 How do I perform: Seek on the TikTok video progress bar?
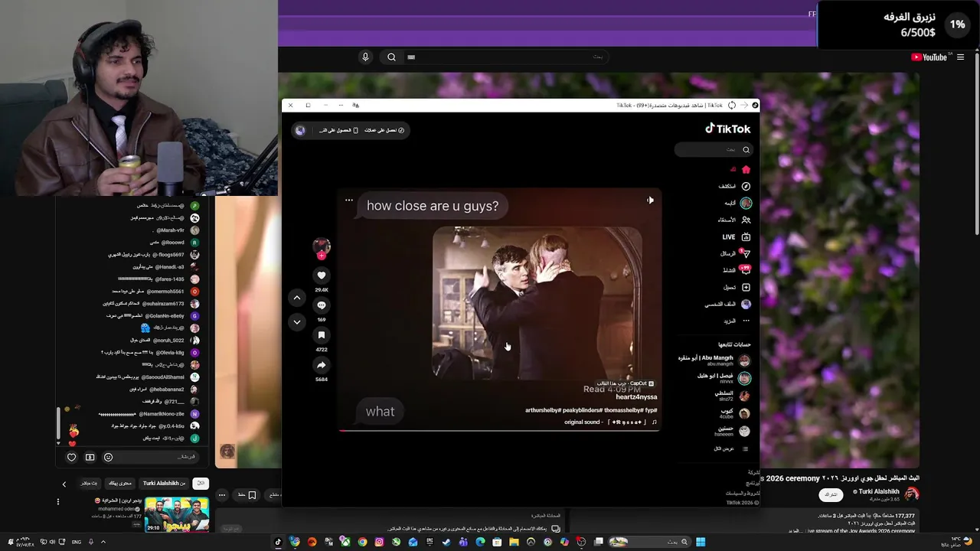coord(499,430)
